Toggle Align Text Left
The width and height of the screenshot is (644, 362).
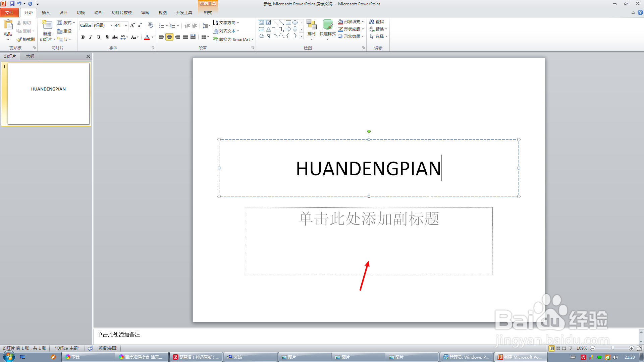(x=162, y=37)
